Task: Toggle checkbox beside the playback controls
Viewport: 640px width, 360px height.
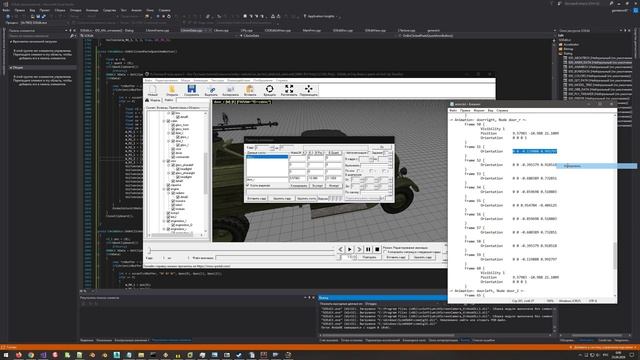Action: [385, 252]
